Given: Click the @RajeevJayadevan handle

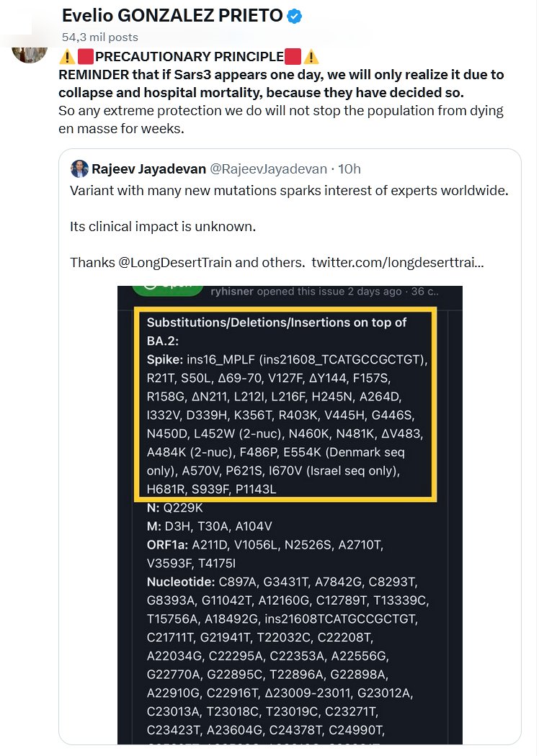Looking at the screenshot, I should [x=267, y=169].
